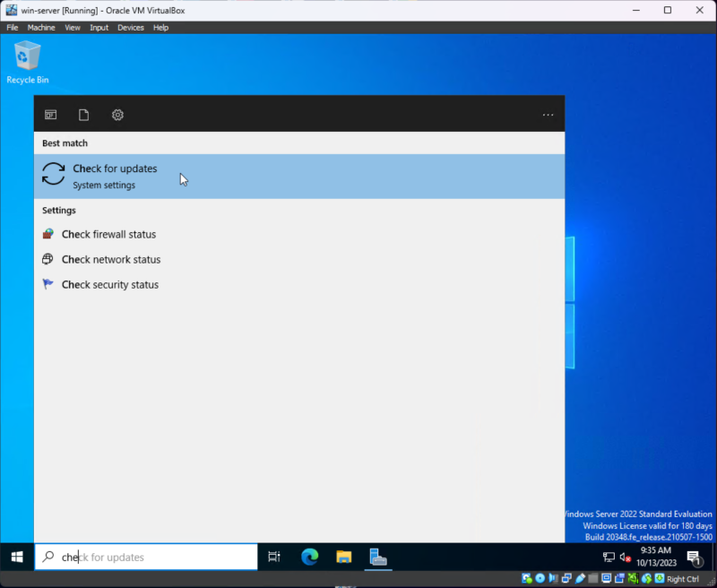The width and height of the screenshot is (717, 588).
Task: Open Task View on taskbar
Action: pyautogui.click(x=274, y=557)
